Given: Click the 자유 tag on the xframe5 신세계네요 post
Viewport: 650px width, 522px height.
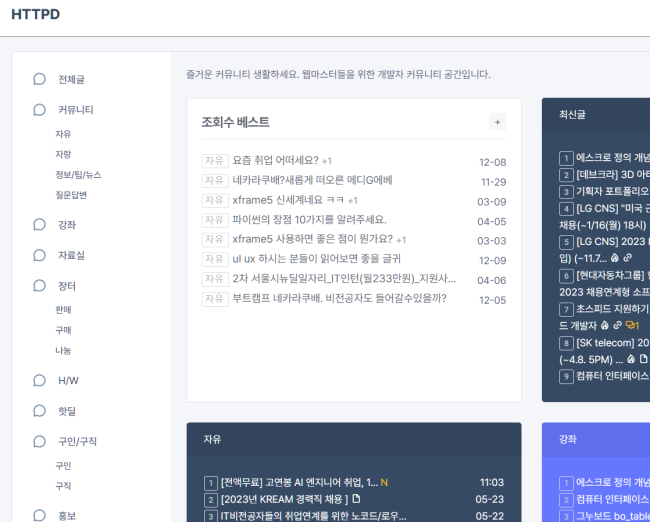Looking at the screenshot, I should tap(214, 201).
